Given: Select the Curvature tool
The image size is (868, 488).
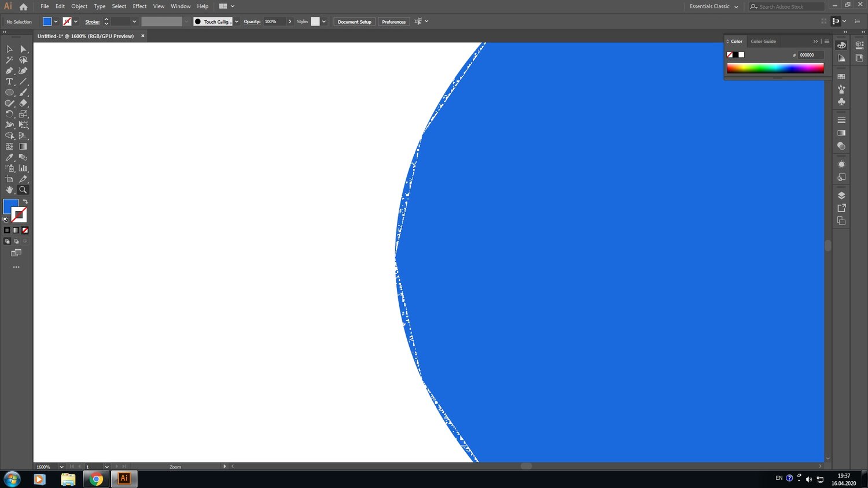Looking at the screenshot, I should point(23,71).
